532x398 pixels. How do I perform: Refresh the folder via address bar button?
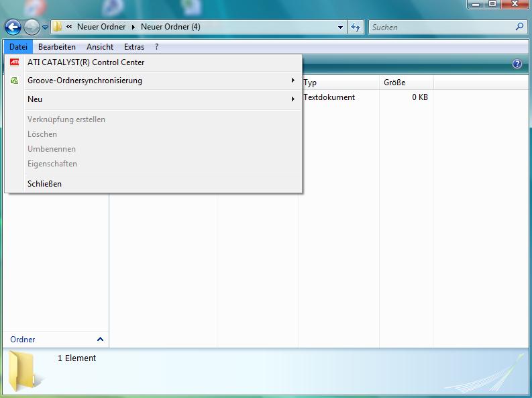pyautogui.click(x=356, y=28)
